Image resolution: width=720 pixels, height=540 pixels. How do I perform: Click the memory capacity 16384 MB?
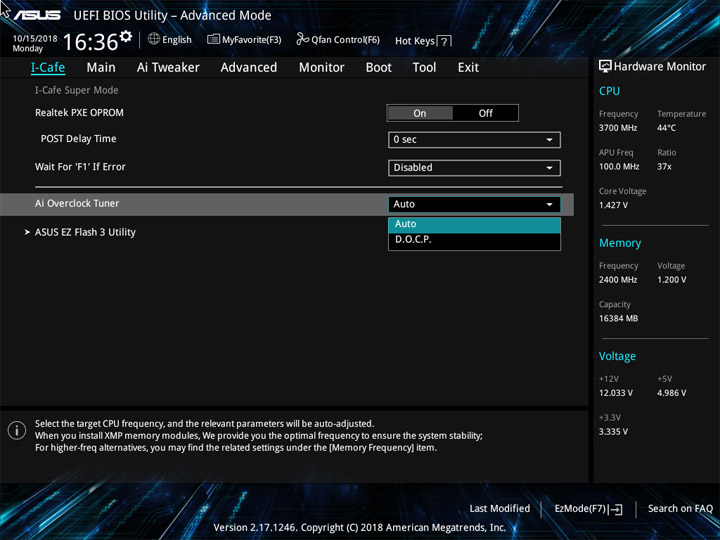click(x=619, y=318)
